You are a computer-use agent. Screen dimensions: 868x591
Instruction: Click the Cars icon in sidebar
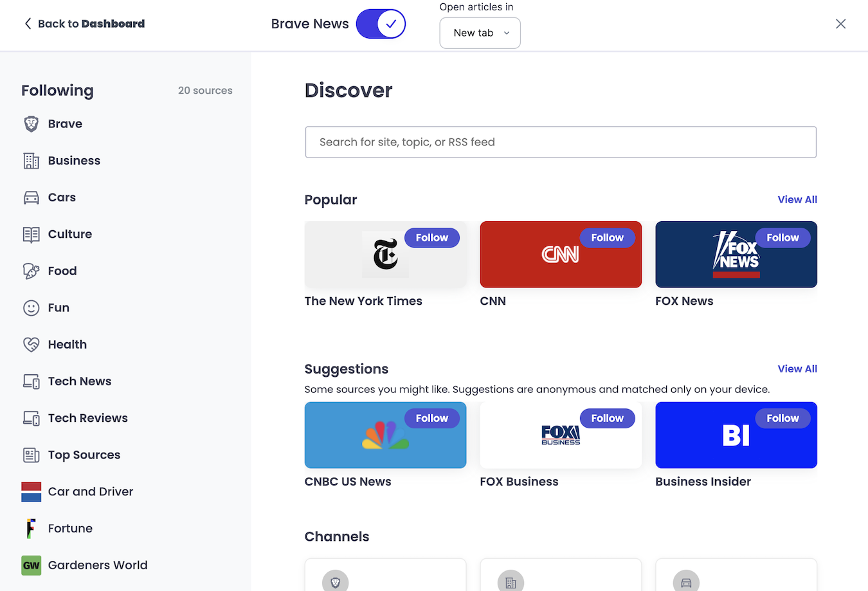31,197
